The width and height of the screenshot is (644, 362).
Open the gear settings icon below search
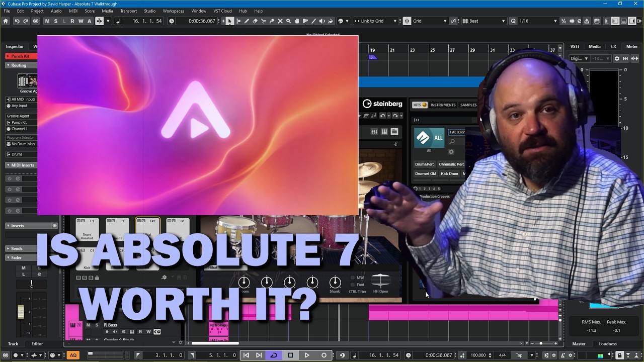(x=451, y=152)
